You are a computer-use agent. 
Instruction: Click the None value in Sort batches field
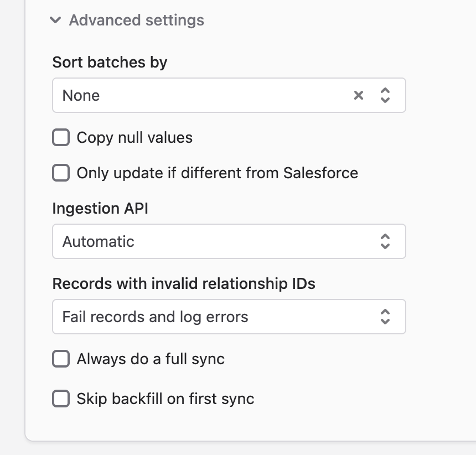pyautogui.click(x=81, y=95)
